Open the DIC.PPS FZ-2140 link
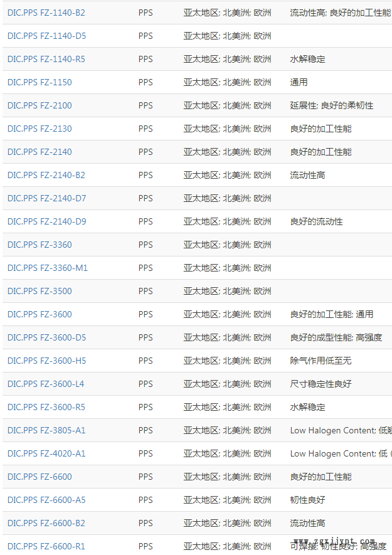Image resolution: width=392 pixels, height=555 pixels. [x=40, y=152]
